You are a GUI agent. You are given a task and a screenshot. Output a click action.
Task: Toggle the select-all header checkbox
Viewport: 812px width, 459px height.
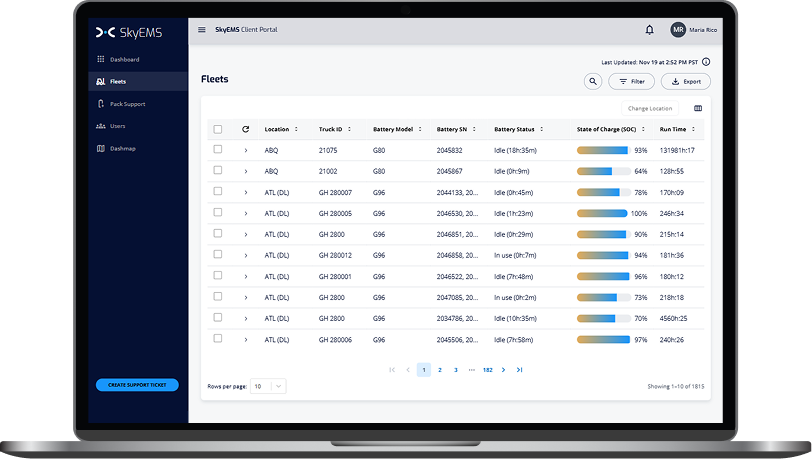(218, 129)
